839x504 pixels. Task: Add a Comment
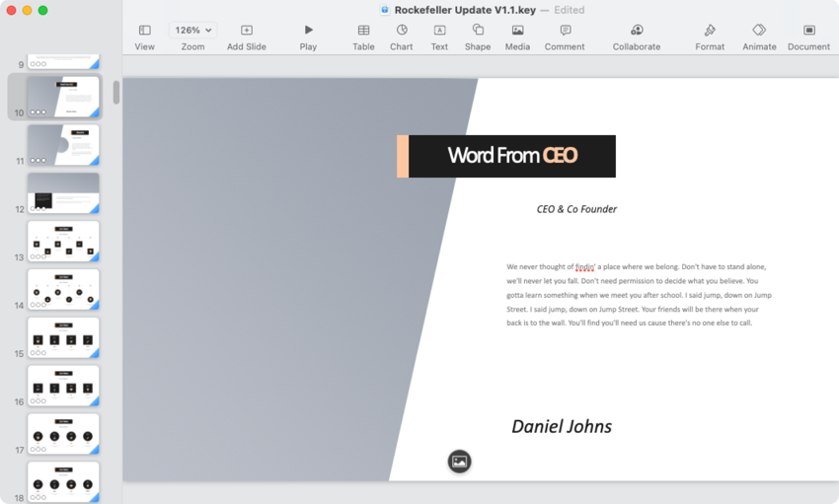tap(565, 30)
